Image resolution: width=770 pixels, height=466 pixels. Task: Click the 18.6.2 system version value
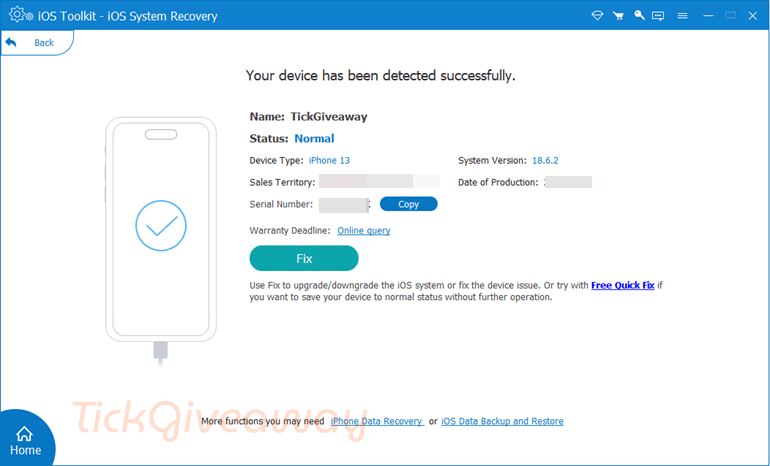545,160
